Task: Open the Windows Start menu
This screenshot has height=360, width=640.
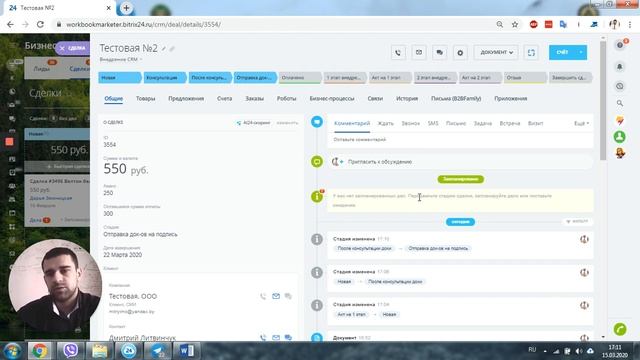Action: 12,351
